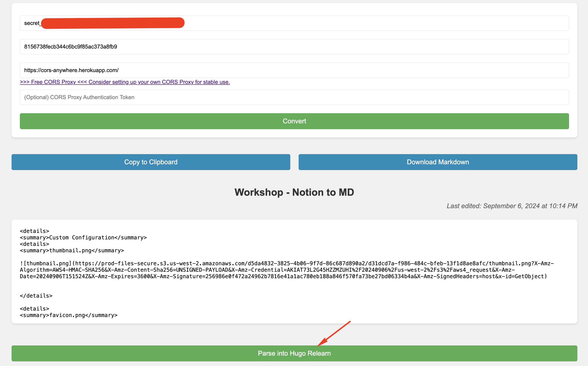Click the Workshop - Notion to MD heading

point(294,192)
